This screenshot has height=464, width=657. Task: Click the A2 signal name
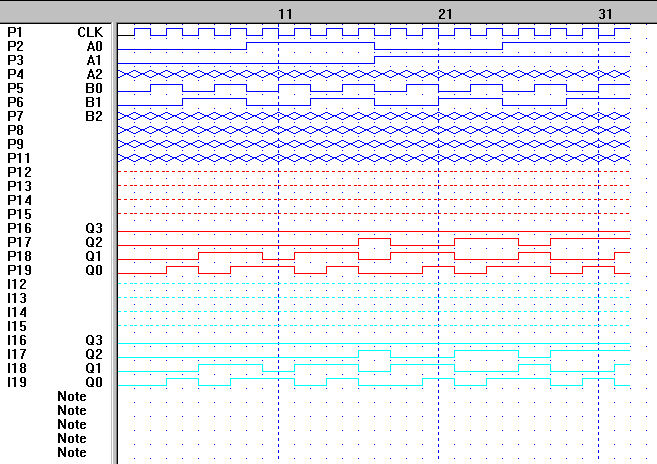click(x=95, y=74)
